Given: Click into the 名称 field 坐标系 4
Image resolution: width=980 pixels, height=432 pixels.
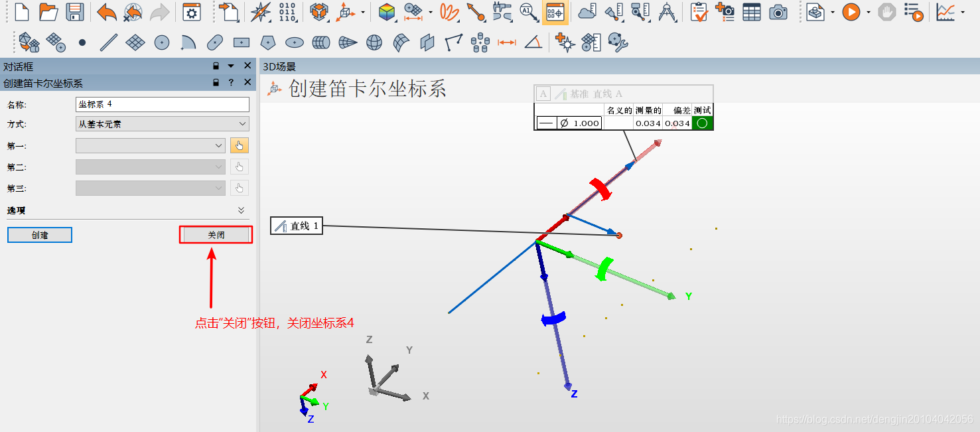Looking at the screenshot, I should (163, 104).
